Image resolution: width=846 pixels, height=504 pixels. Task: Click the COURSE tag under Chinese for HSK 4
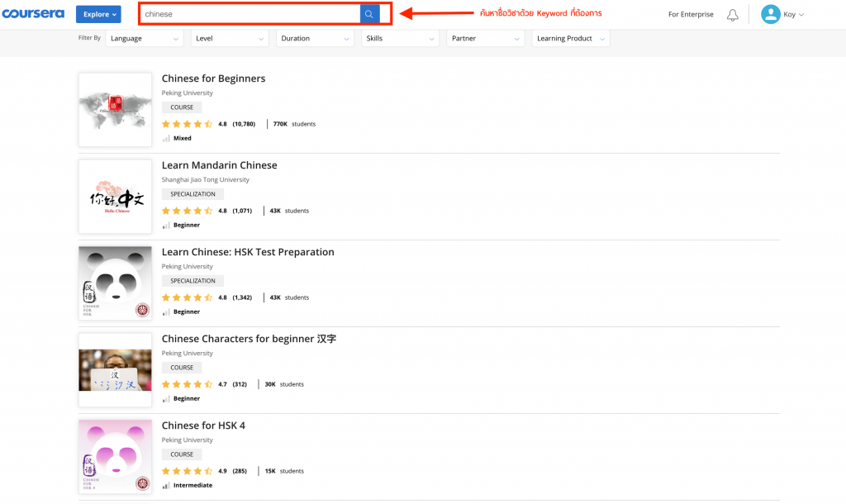tap(182, 454)
